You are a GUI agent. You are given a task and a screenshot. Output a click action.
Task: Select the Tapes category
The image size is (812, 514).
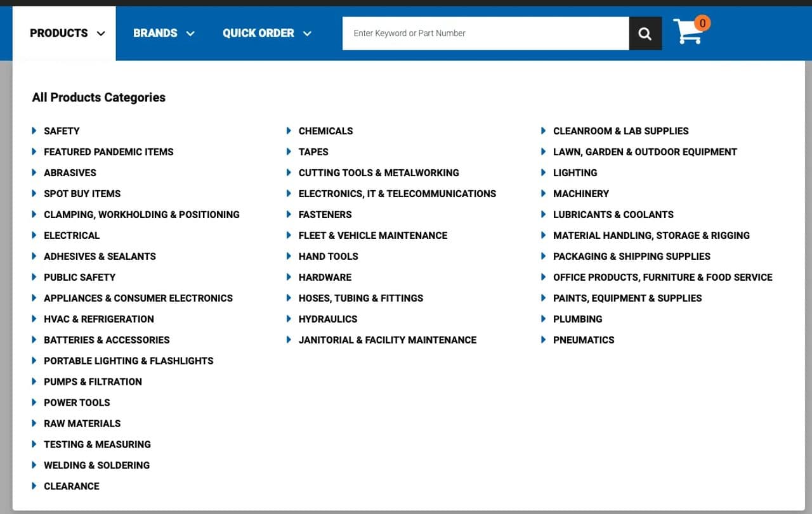313,152
